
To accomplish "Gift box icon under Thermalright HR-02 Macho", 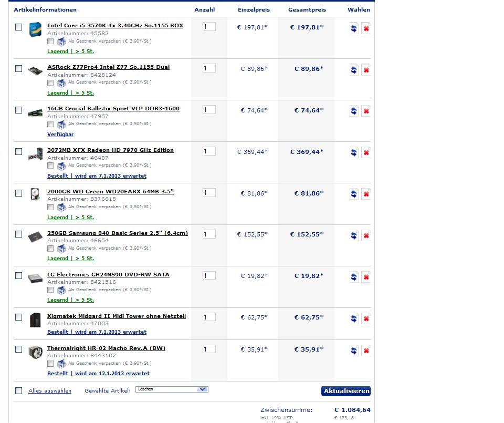I will [61, 364].
